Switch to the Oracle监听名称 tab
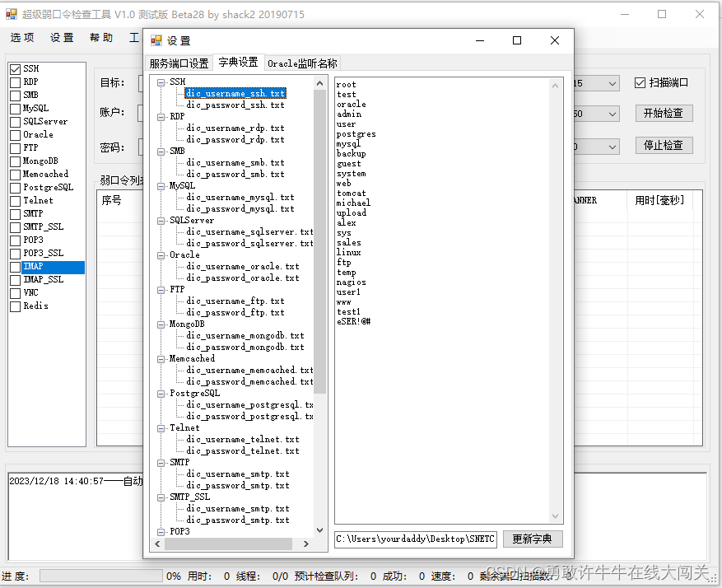The height and width of the screenshot is (588, 722). pos(304,62)
